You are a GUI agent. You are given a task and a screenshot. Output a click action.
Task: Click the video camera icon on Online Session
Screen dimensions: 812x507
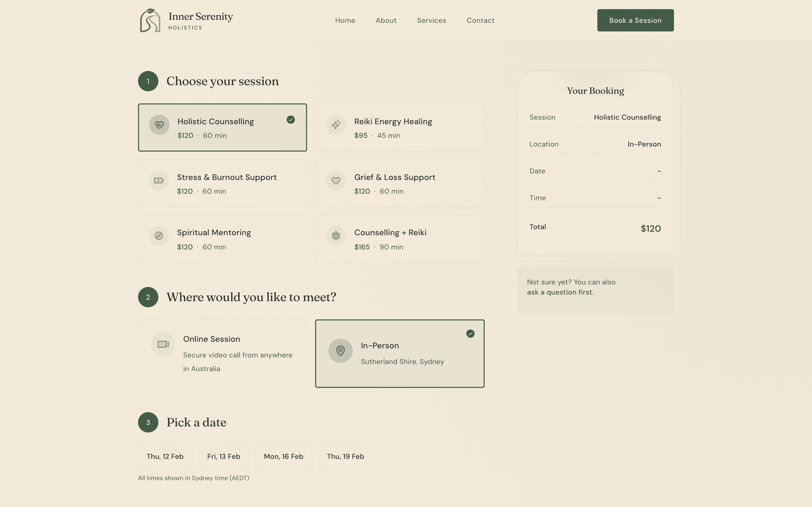point(163,344)
